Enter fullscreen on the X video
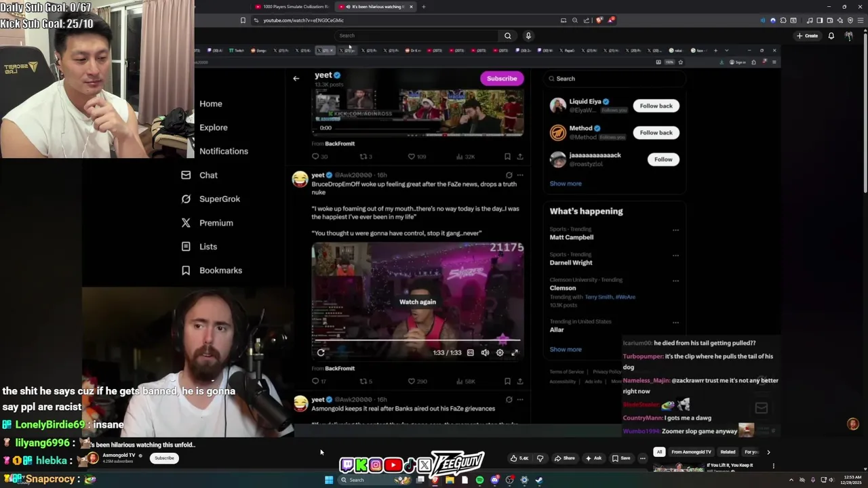 click(515, 352)
